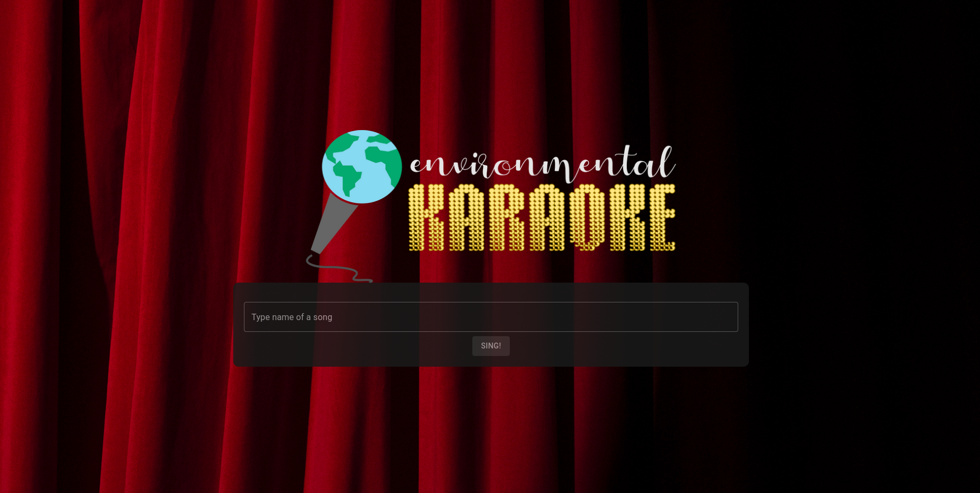Hit the SING! button
The image size is (980, 493).
pyautogui.click(x=491, y=346)
